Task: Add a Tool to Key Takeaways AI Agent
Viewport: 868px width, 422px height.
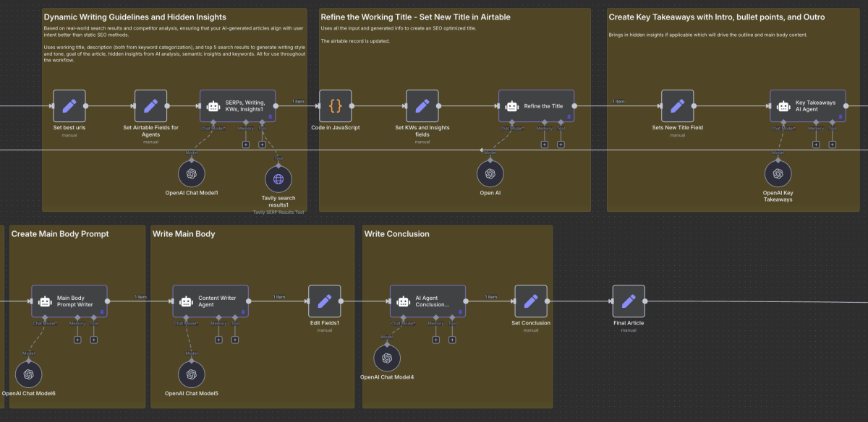Action: (833, 145)
